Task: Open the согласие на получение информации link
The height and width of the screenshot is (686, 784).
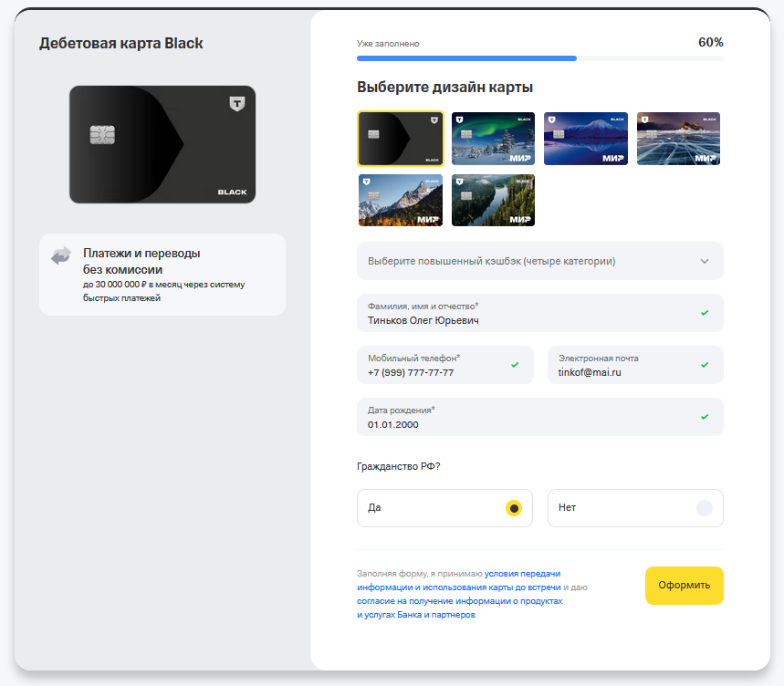Action: [459, 608]
